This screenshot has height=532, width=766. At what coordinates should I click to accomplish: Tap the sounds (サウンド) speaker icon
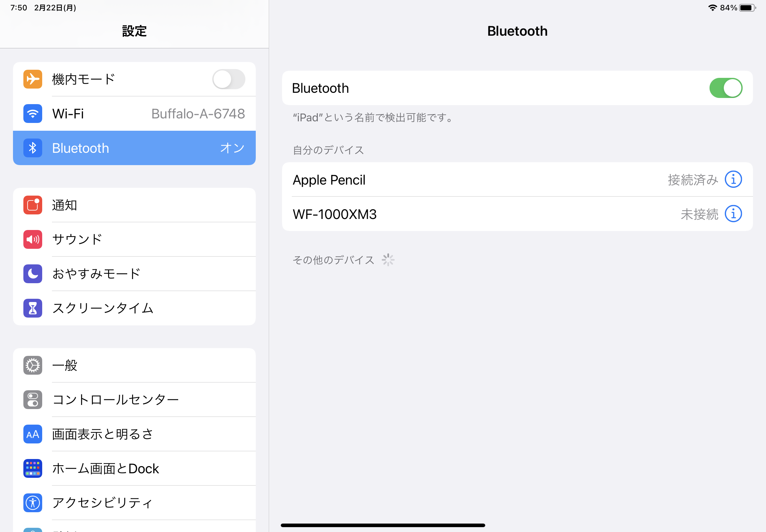click(x=33, y=239)
